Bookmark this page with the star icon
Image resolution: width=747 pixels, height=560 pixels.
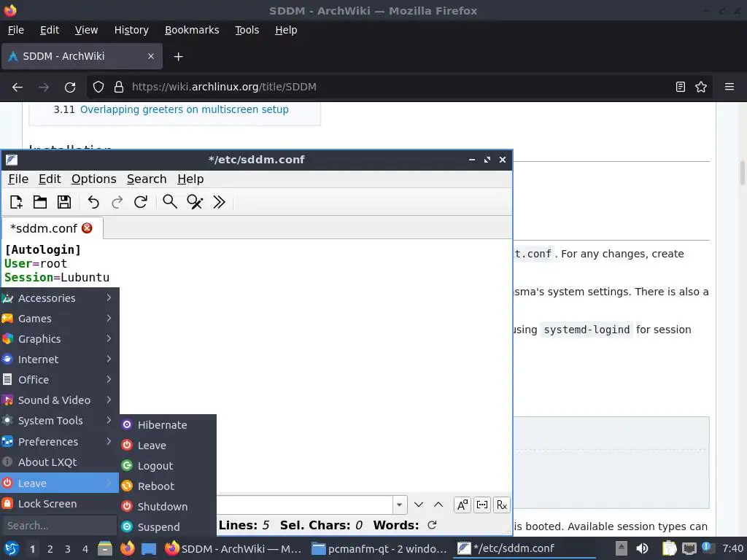(x=701, y=87)
